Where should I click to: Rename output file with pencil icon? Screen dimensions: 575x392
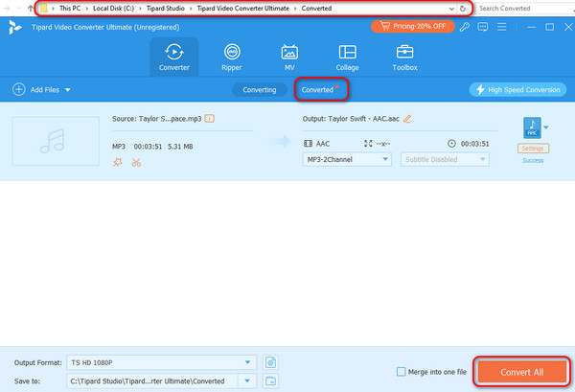pos(407,119)
